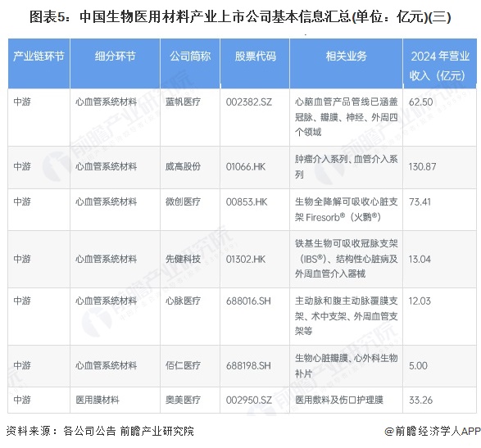This screenshot has height=448, width=481.
Task: Click stock code 002382.SZ
Action: 249,102
